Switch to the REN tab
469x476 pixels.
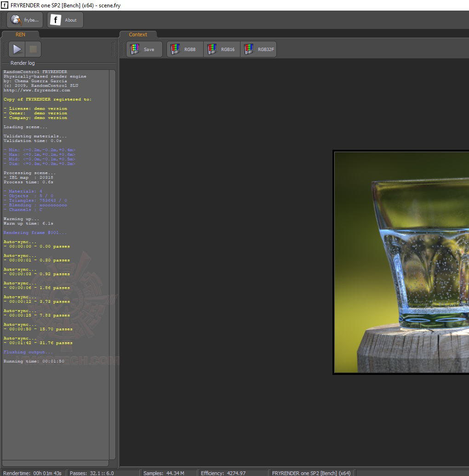20,34
